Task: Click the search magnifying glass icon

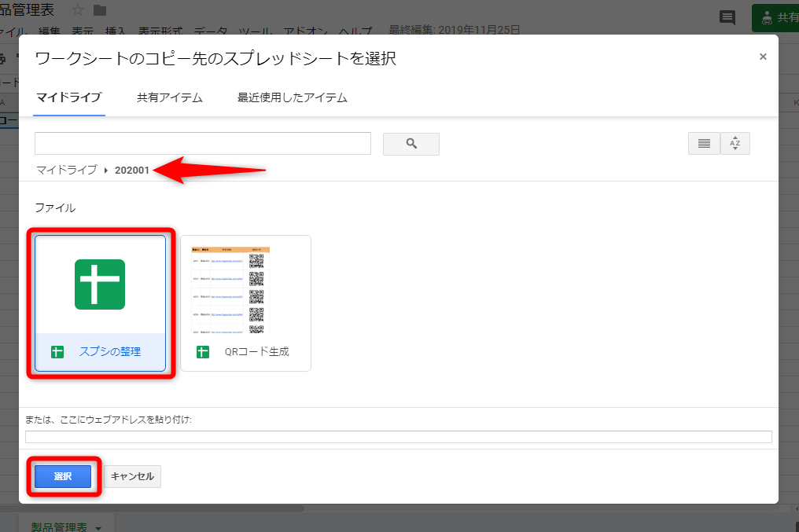Action: coord(410,144)
